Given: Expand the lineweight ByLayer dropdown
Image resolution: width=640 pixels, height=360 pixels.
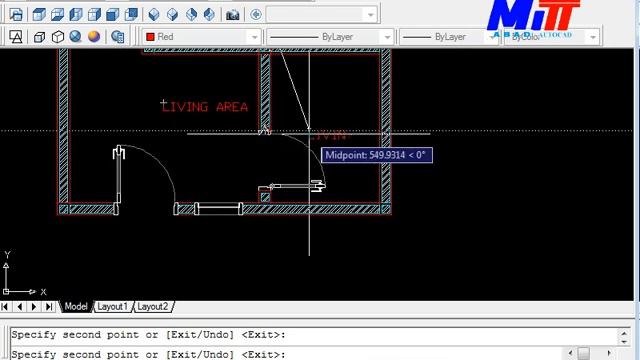Looking at the screenshot, I should [492, 37].
